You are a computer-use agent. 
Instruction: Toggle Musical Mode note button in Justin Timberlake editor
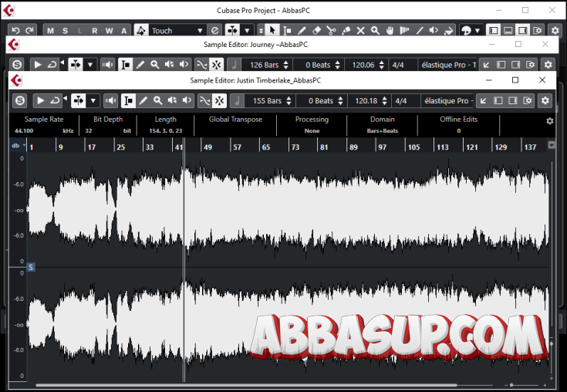click(x=237, y=100)
